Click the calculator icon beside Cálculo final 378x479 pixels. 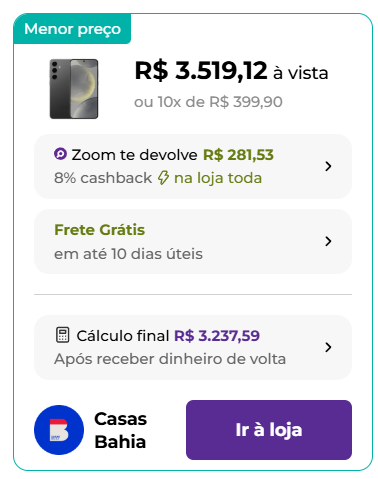(62, 335)
